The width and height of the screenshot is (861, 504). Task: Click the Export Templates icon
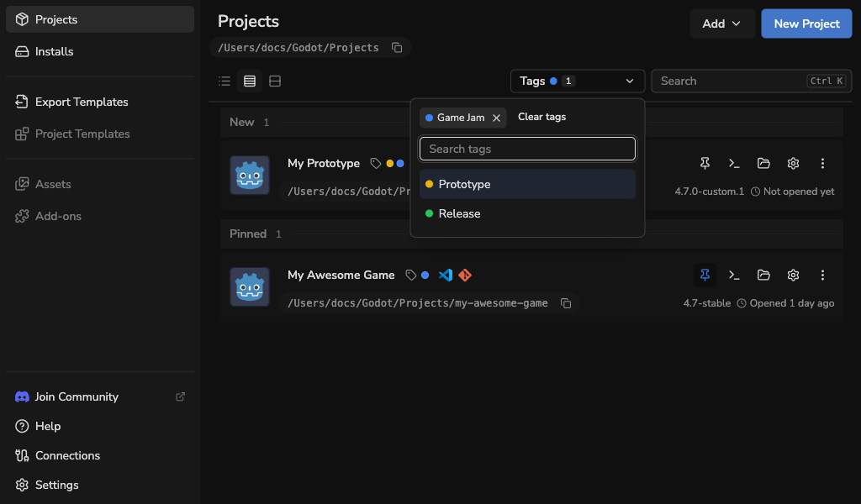click(22, 102)
